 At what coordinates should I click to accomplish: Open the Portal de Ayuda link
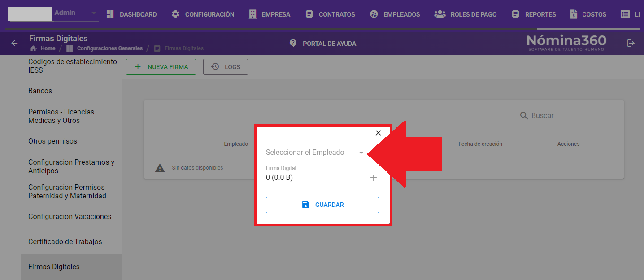point(323,44)
